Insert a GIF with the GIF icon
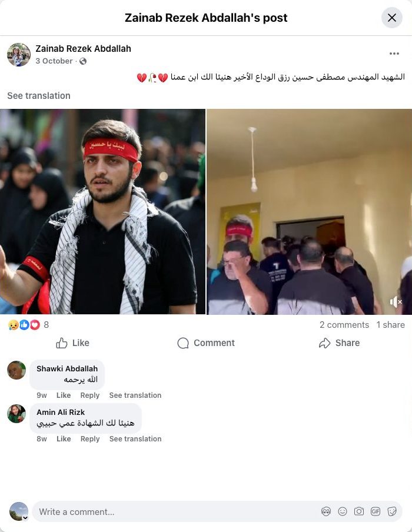Viewport: 412px width, 532px height. pyautogui.click(x=375, y=511)
